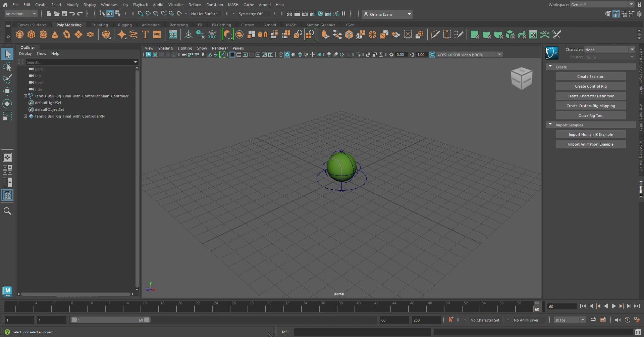Viewport: 644px width, 337px height.
Task: Open the Workspace dropdown showing General
Action: click(601, 4)
